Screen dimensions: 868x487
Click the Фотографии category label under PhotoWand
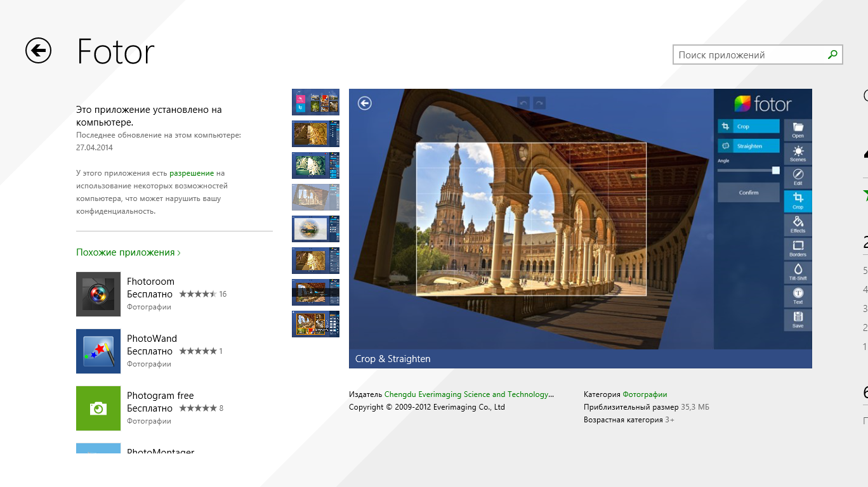click(149, 364)
